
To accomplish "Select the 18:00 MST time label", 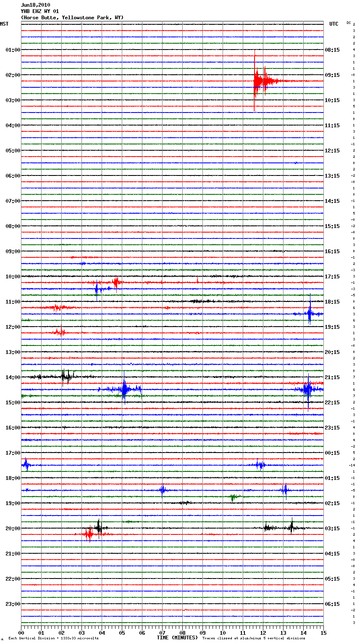I will tap(13, 478).
